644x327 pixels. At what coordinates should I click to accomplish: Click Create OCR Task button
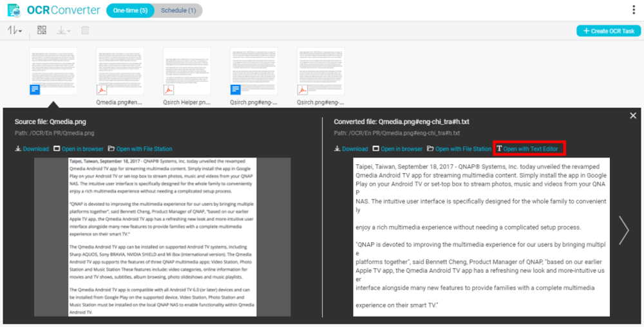609,31
